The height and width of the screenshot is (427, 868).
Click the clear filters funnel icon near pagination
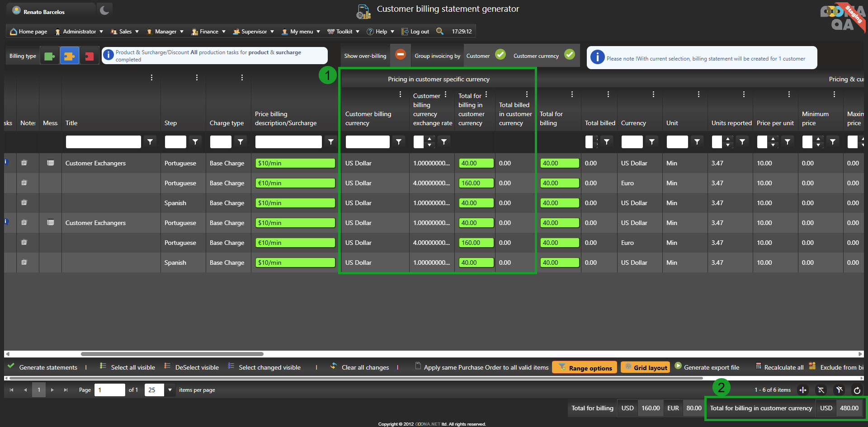coord(839,390)
